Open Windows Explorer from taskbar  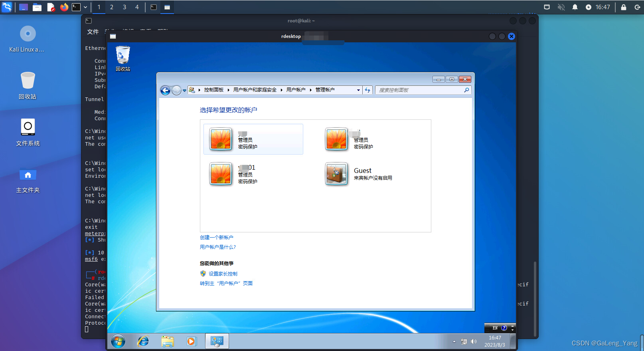pos(168,341)
